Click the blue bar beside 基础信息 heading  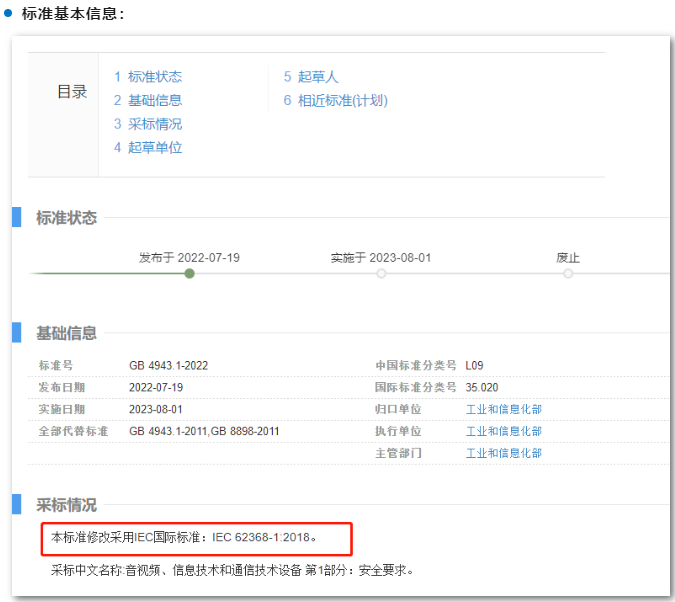click(17, 332)
